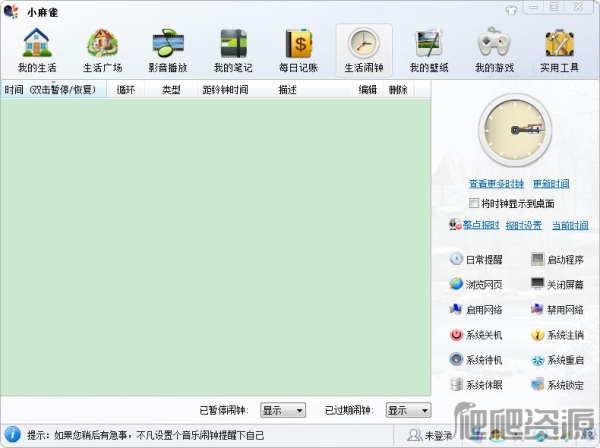This screenshot has height=448, width=600.
Task: Schedule 系统锁定 lock
Action: [x=558, y=384]
